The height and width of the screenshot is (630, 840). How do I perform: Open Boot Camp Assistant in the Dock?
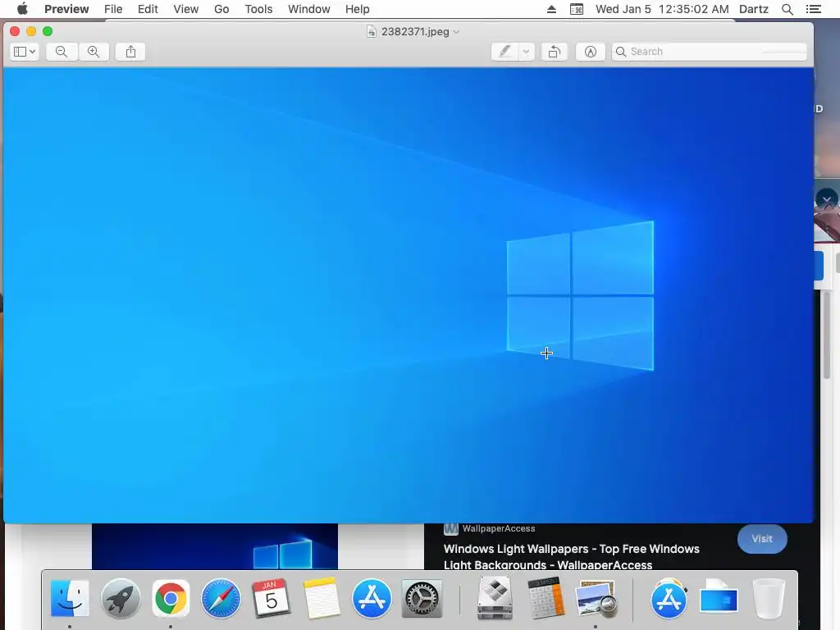pos(495,597)
